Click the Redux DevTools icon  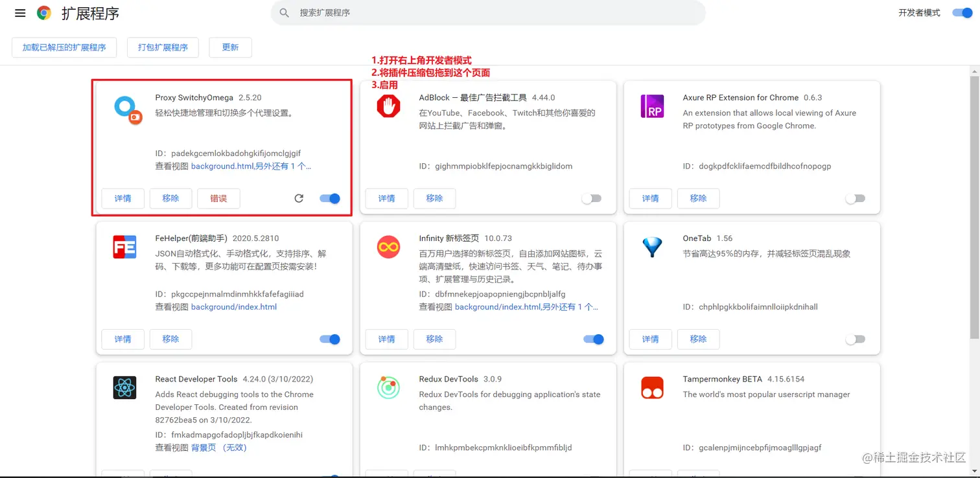click(x=388, y=387)
